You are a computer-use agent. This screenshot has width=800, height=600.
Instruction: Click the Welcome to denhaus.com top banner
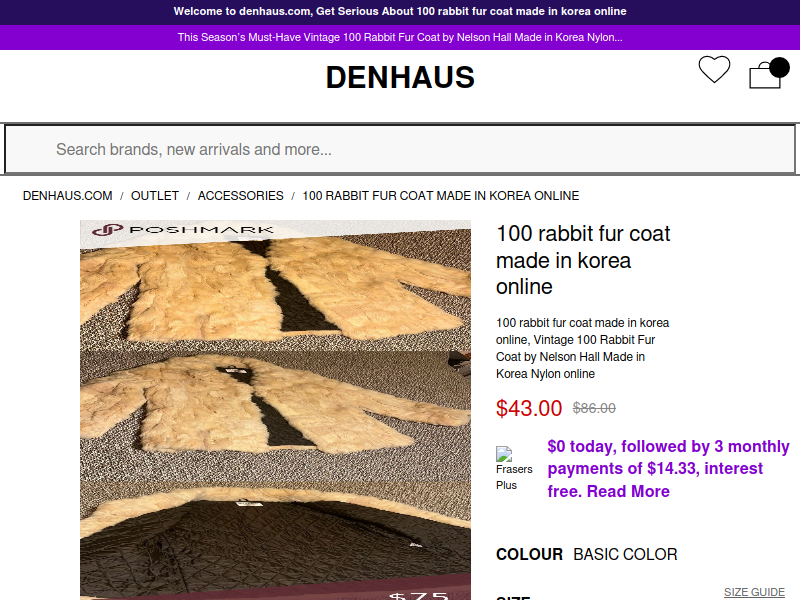pyautogui.click(x=400, y=12)
